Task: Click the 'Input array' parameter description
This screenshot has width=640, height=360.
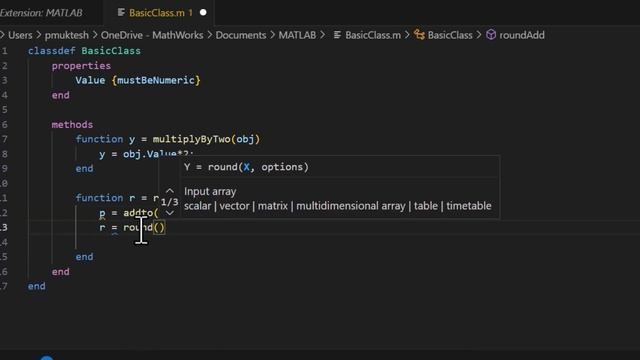Action: 210,191
